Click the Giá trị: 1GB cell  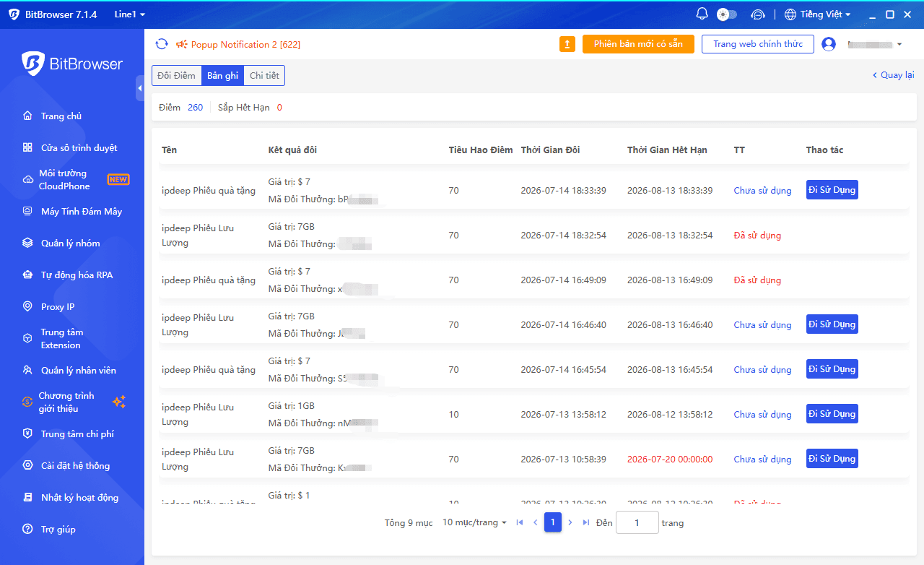(292, 406)
